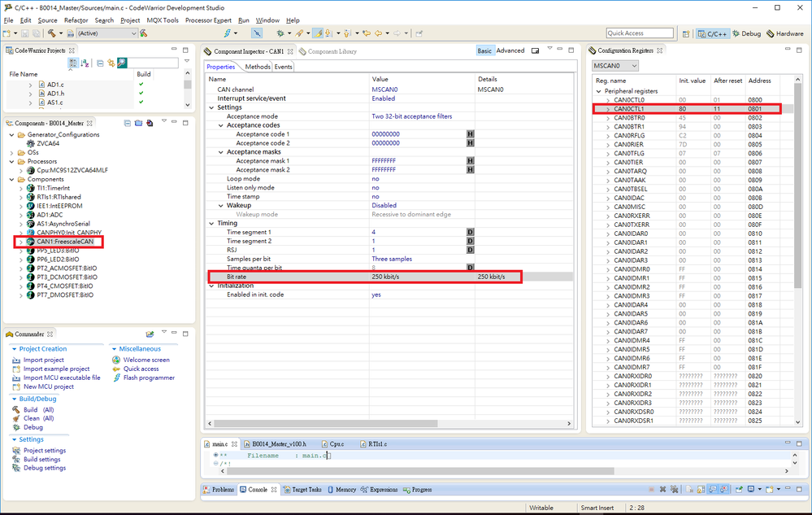812x515 pixels.
Task: Select CAN1:FreescaleCAN component in tree
Action: tap(65, 242)
